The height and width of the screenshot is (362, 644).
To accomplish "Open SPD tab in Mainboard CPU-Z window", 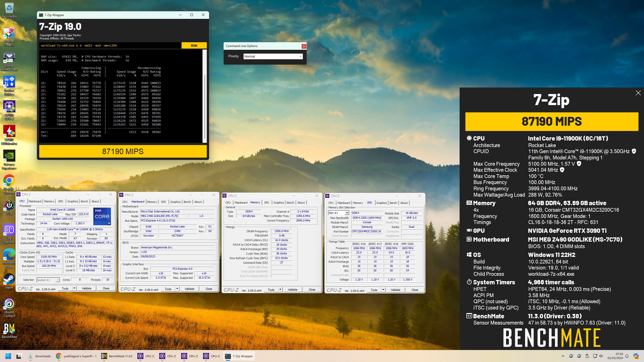I will 164,202.
